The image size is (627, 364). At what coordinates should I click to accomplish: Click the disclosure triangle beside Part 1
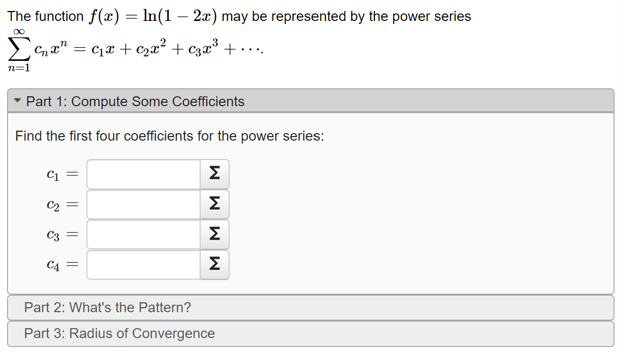[17, 100]
